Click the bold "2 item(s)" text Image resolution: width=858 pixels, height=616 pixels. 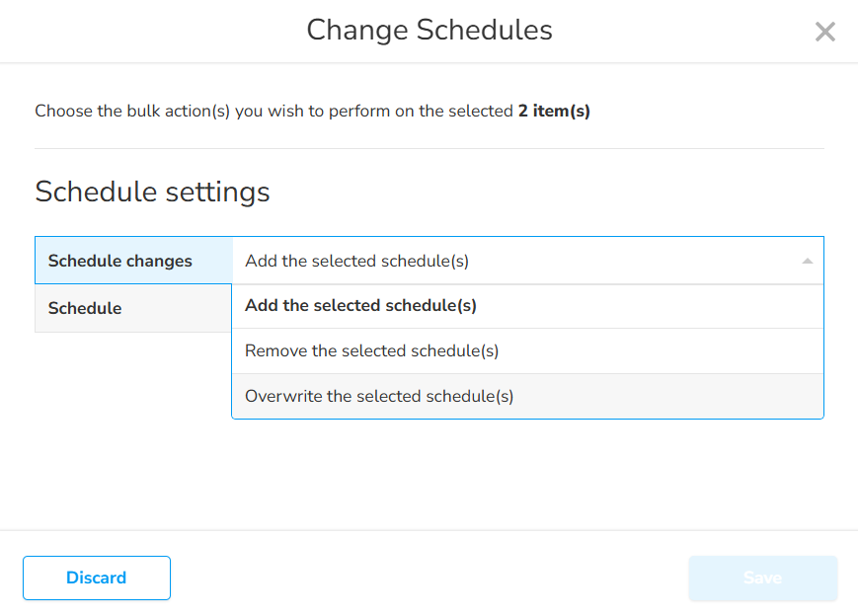pyautogui.click(x=554, y=112)
